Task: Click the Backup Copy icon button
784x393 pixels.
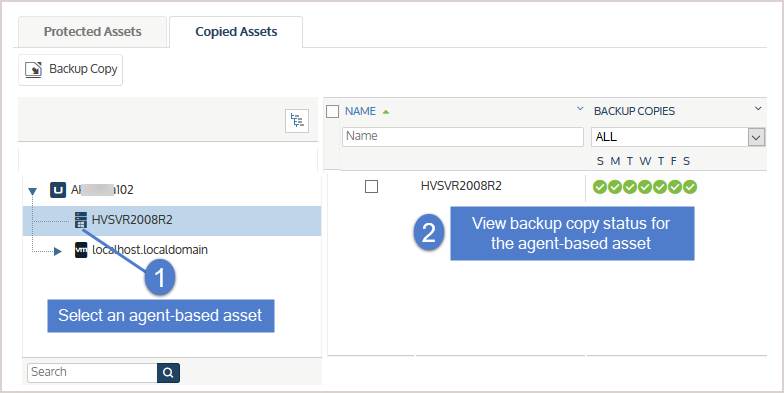Action: pyautogui.click(x=70, y=70)
